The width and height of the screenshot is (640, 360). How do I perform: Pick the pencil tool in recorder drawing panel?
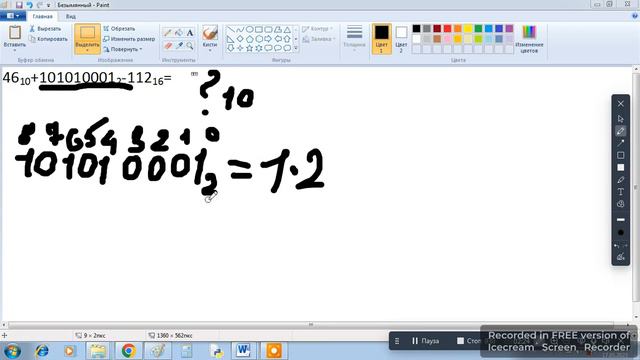point(620,131)
